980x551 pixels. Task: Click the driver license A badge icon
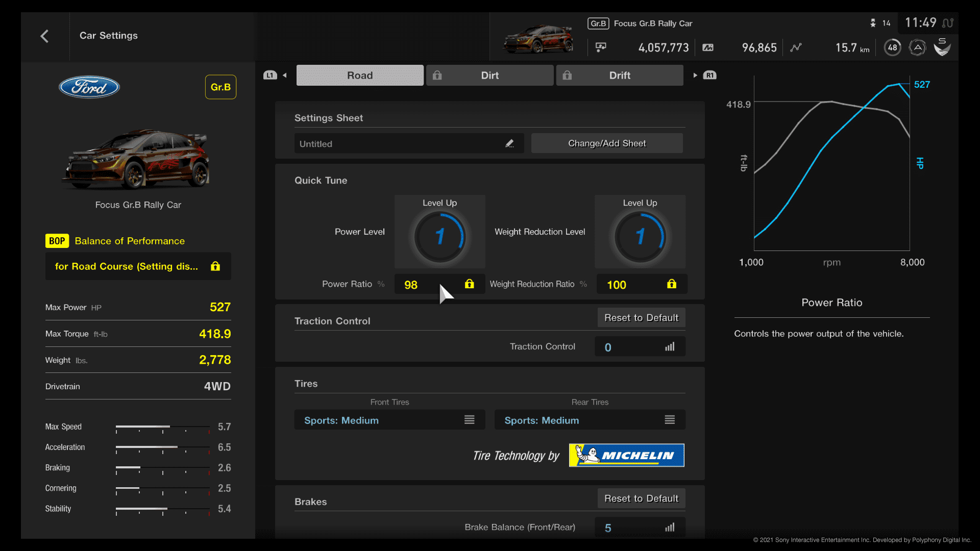click(917, 47)
